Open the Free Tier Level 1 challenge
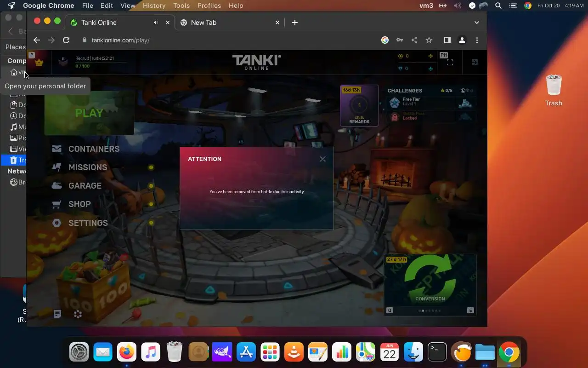 [431, 102]
